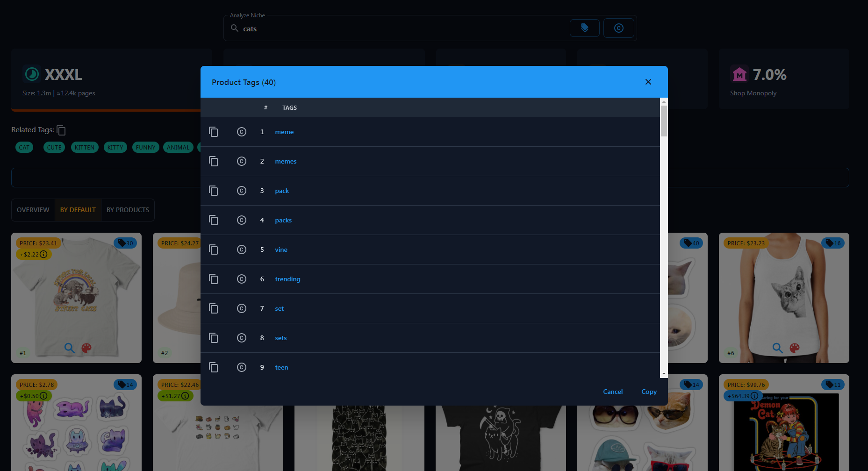Open tag count badge 16 on product #6
Viewport: 868px width, 471px height.
coord(833,243)
